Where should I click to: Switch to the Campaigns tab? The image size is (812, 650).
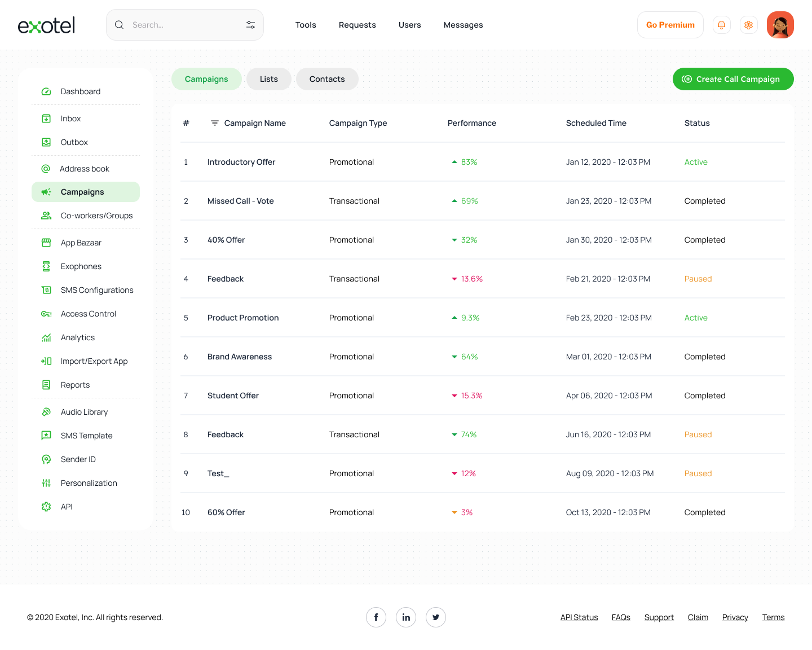[x=206, y=79]
